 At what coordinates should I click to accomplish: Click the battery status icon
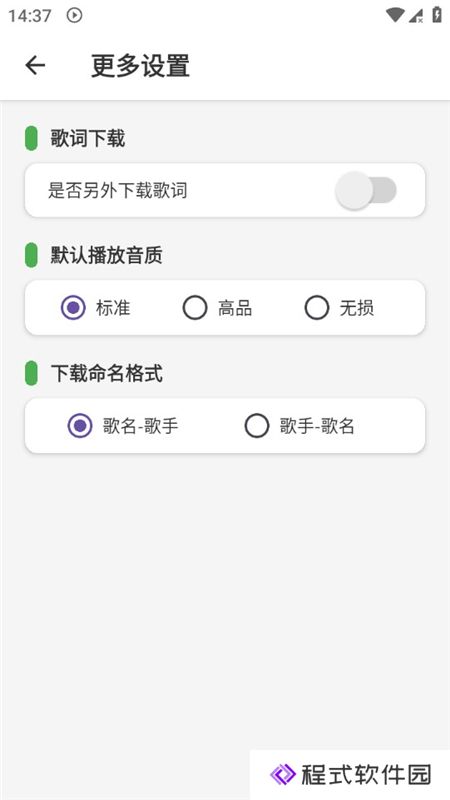coord(437,14)
